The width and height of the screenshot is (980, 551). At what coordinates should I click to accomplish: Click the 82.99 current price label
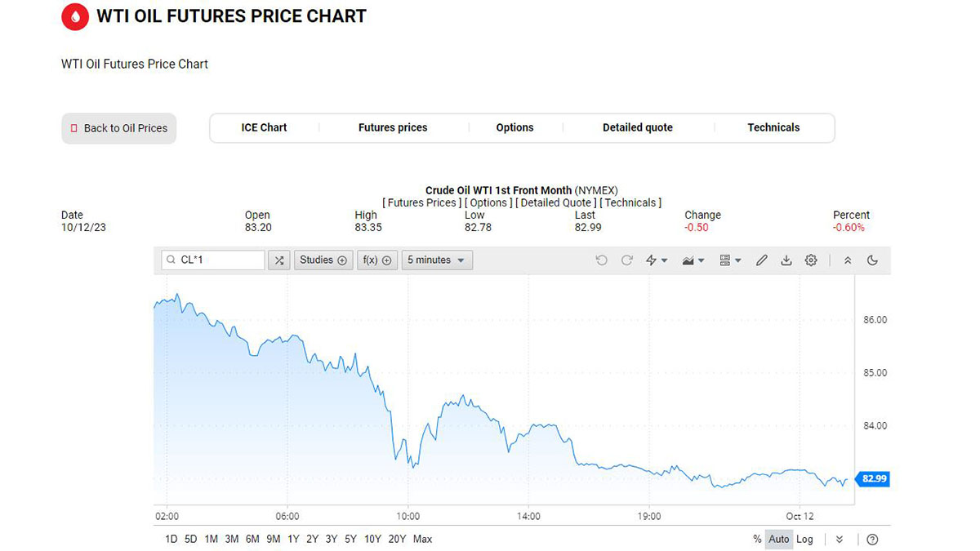(x=873, y=478)
